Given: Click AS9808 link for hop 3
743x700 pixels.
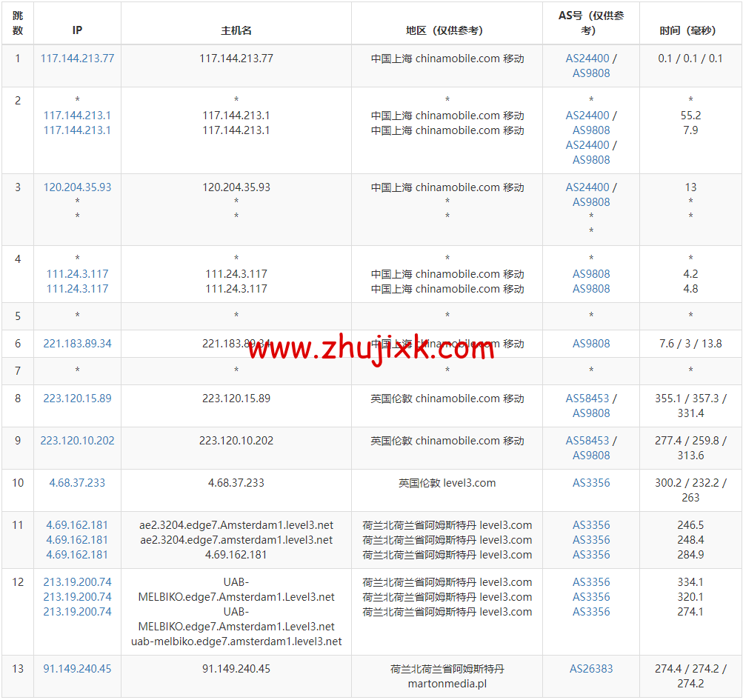Looking at the screenshot, I should pos(590,201).
